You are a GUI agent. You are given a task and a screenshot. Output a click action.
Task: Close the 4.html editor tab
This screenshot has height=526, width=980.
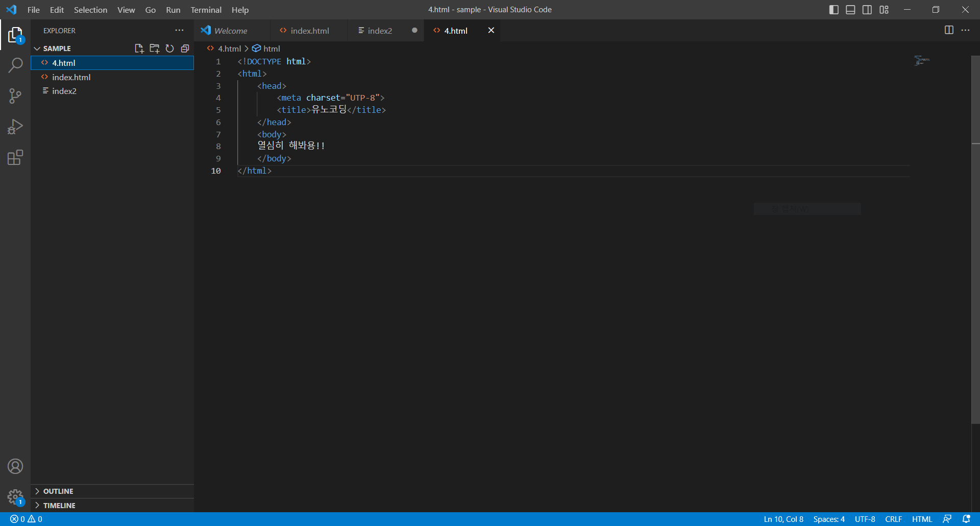coord(491,31)
